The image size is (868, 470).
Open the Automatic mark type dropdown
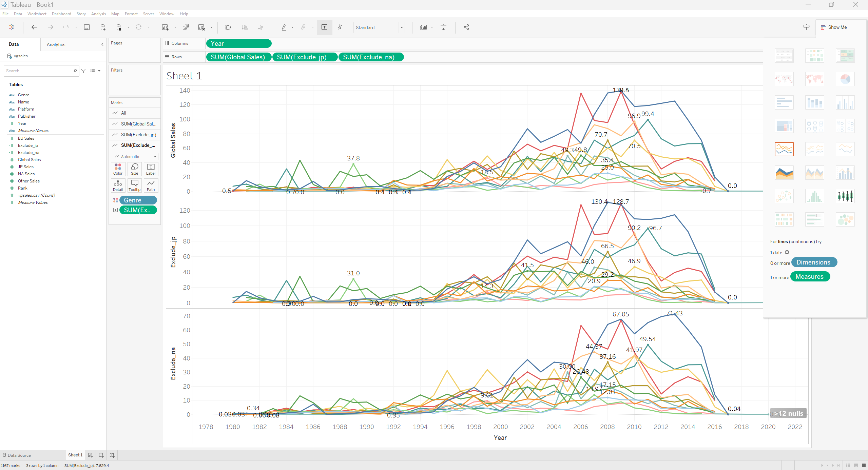tap(135, 156)
